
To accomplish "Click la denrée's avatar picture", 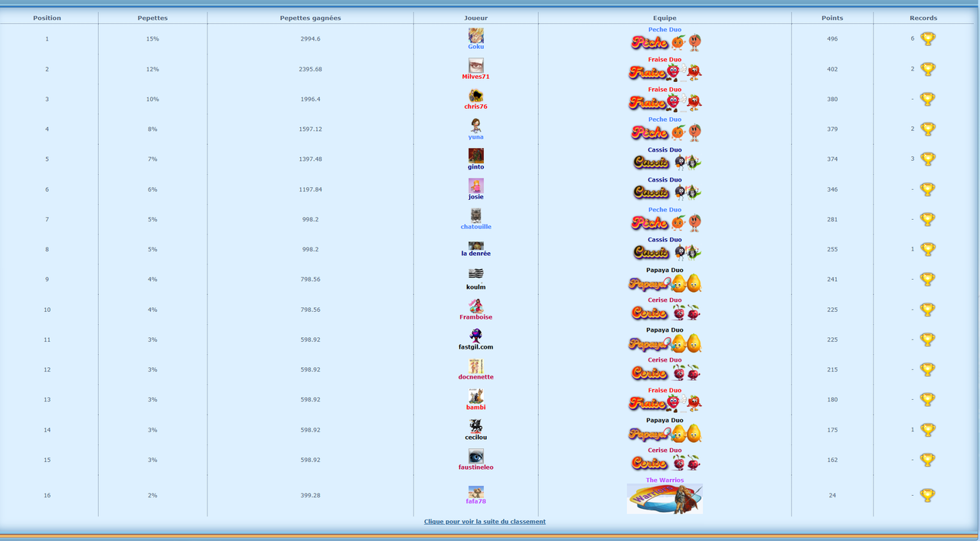I will click(475, 246).
